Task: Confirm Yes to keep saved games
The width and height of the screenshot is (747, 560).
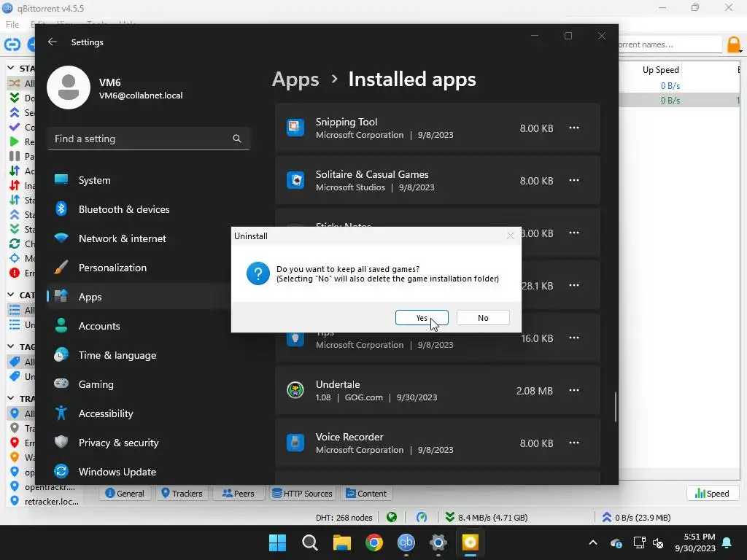Action: tap(422, 318)
